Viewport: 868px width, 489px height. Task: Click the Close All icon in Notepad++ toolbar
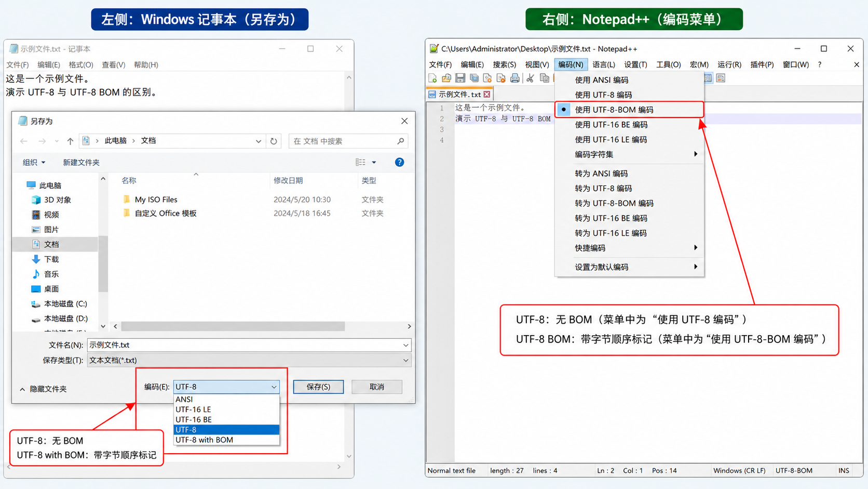click(501, 78)
